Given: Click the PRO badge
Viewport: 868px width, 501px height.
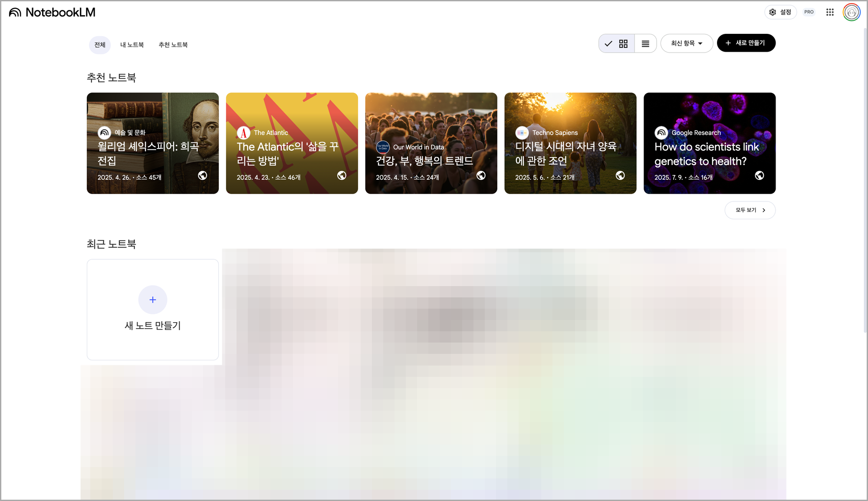Looking at the screenshot, I should 809,12.
